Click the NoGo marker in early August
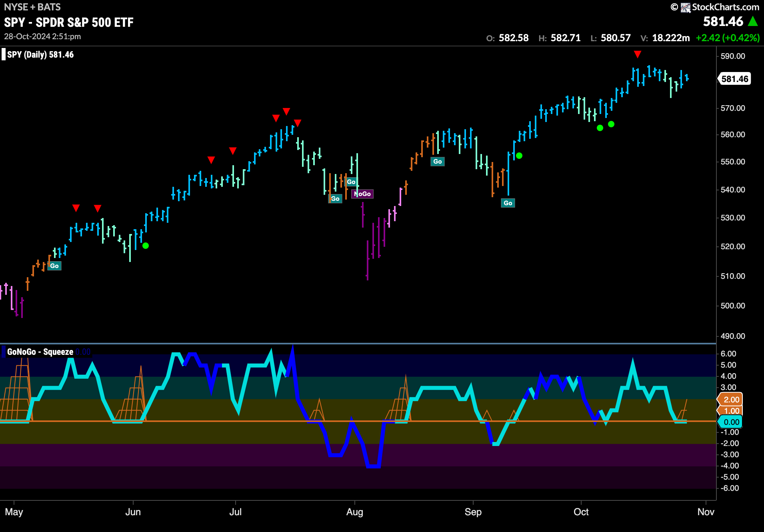764x532 pixels. tap(362, 194)
